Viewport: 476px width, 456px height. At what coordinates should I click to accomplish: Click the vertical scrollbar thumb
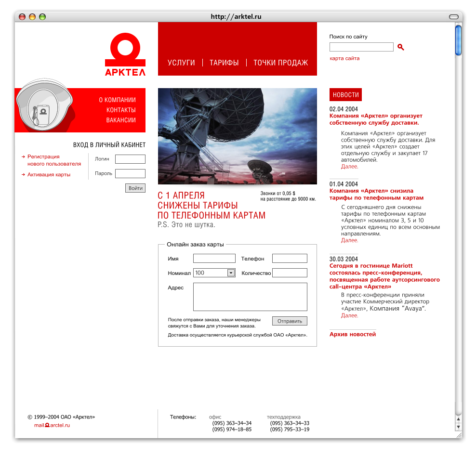point(458,40)
